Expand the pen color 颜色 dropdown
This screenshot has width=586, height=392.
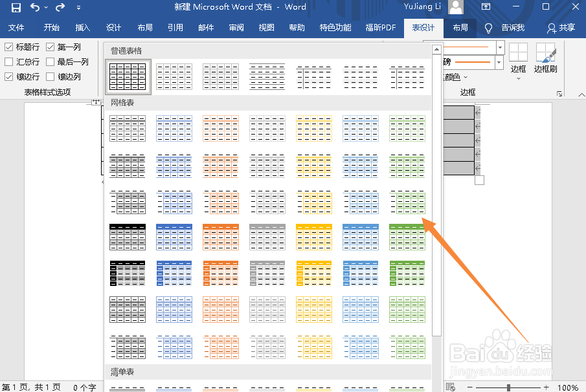pyautogui.click(x=466, y=77)
